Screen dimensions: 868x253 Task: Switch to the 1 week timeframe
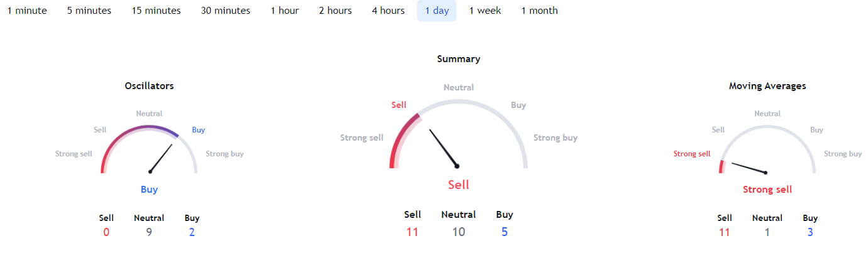click(485, 11)
